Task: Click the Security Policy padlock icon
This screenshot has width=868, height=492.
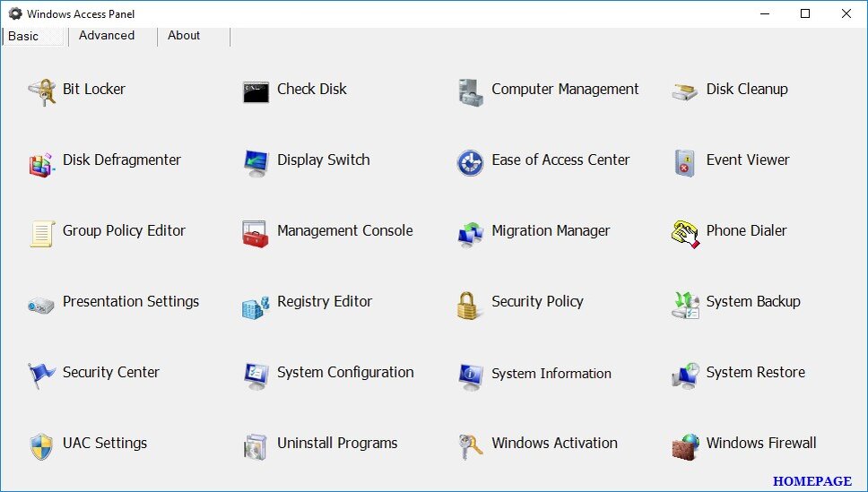Action: click(x=470, y=305)
